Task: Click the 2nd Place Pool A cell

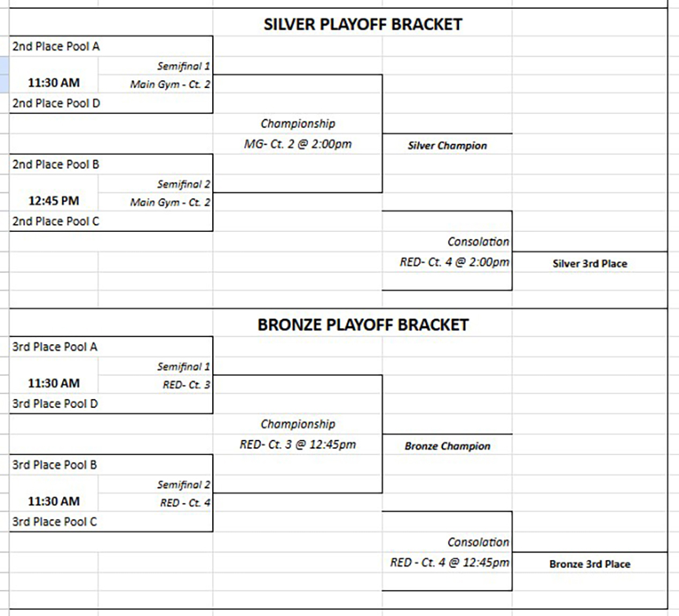Action: coord(56,46)
